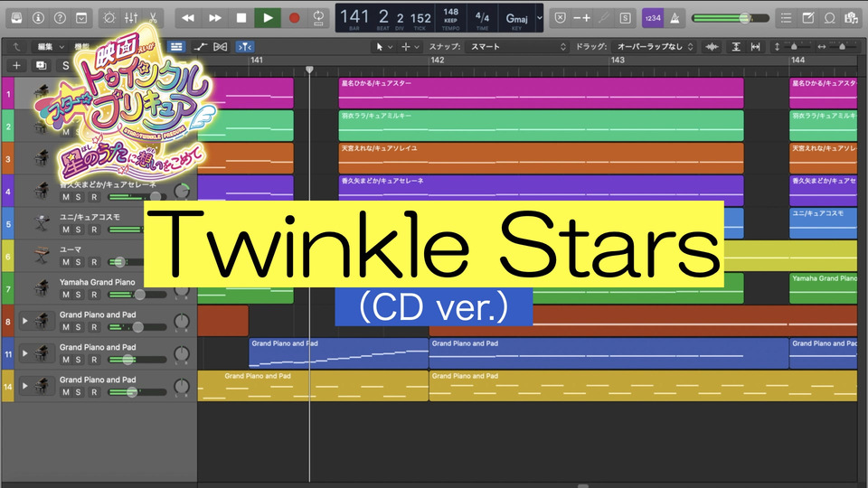Click the 4/4 time signature display

[x=482, y=18]
